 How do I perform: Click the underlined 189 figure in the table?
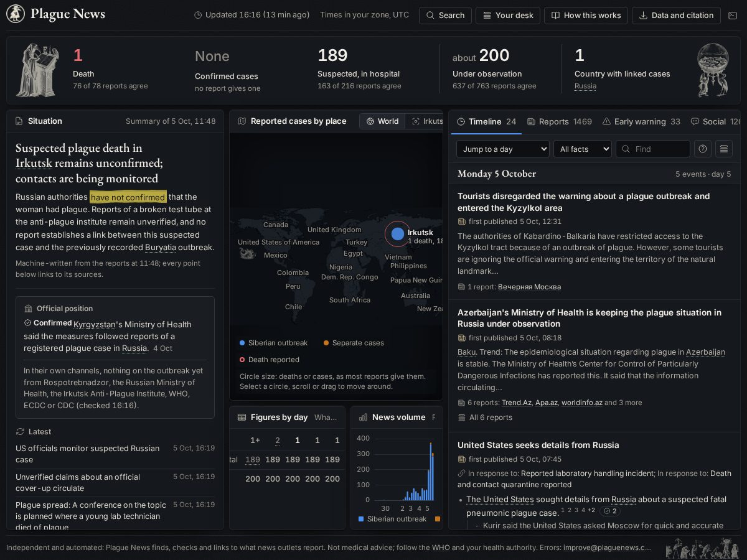tap(252, 460)
